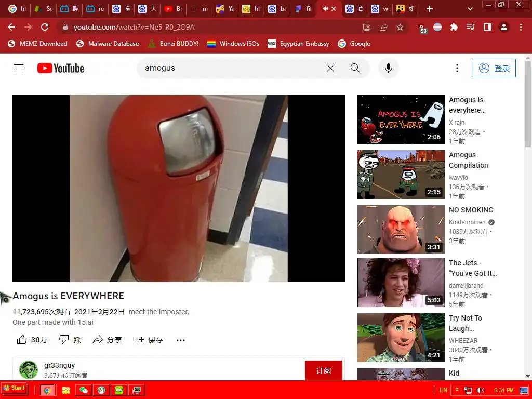
Task: Open the share page icon in address bar
Action: pos(383,27)
